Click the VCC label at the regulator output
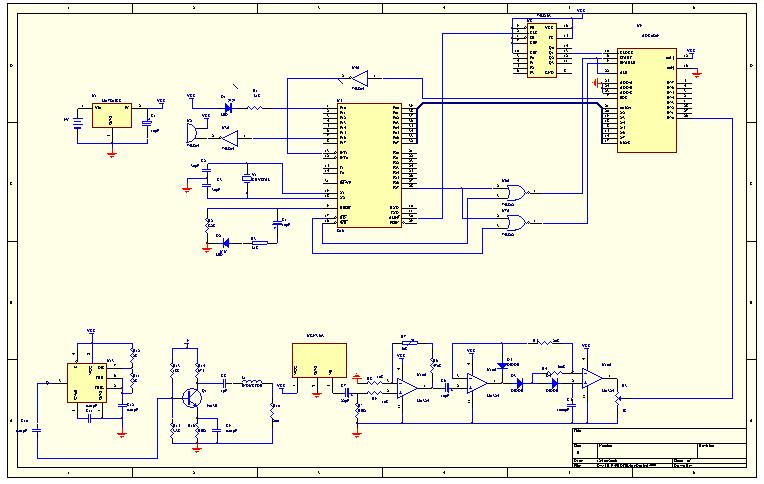Viewport: 764px width, 484px height. click(161, 101)
